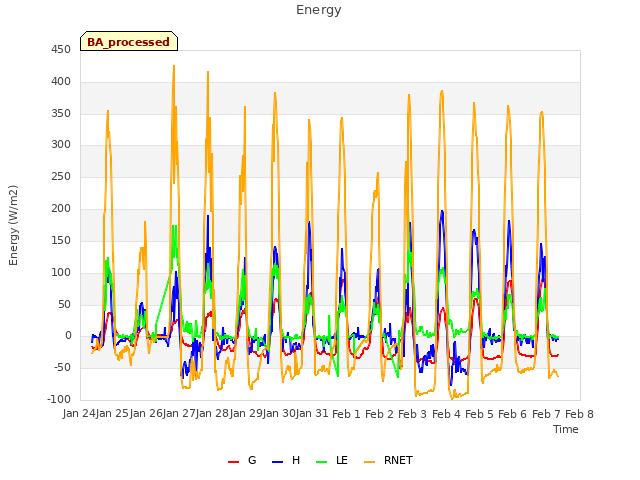Click the 400 y-axis tick label
Image resolution: width=640 pixels, height=480 pixels.
tap(61, 82)
